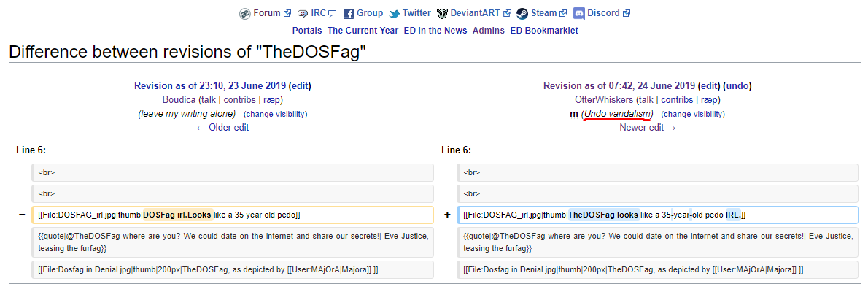Change visibility of Boudica's revision

pos(275,114)
